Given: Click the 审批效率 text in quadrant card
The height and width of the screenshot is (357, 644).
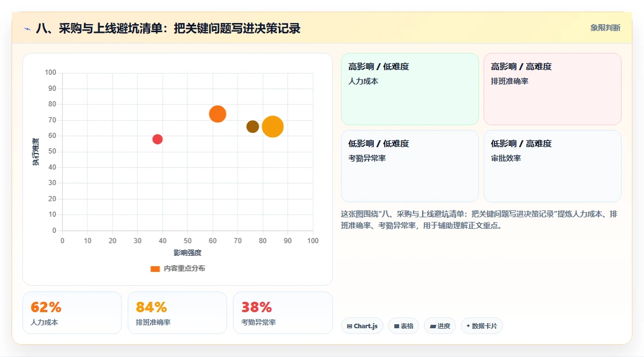Looking at the screenshot, I should point(505,158).
